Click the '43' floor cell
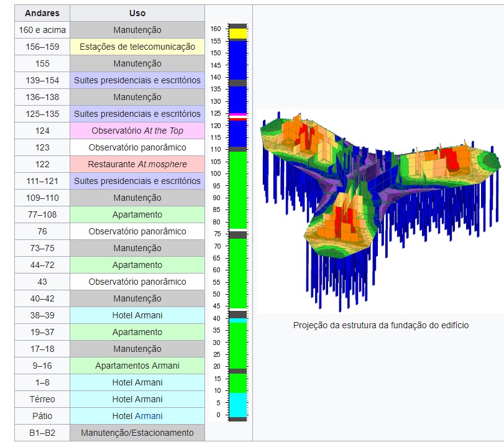The image size is (504, 447). click(42, 282)
